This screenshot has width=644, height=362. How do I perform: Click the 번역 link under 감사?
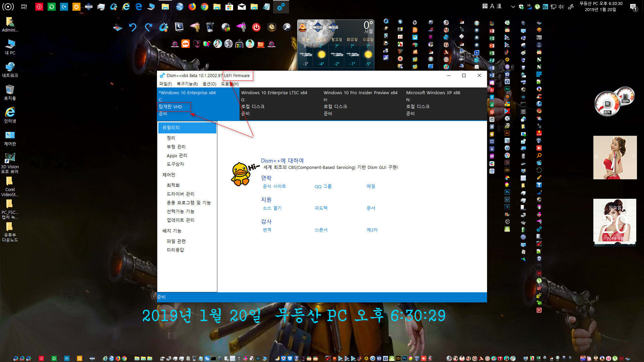coord(267,230)
